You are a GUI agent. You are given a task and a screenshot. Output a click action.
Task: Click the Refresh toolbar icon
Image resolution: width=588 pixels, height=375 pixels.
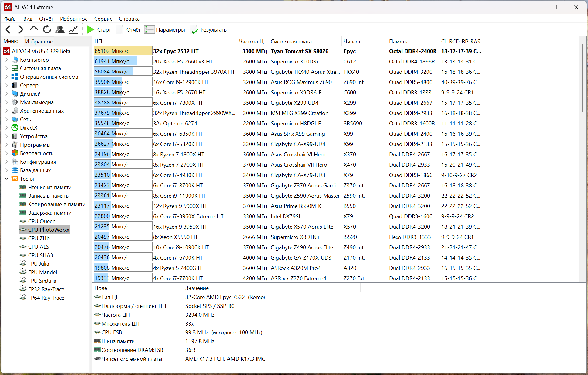[x=47, y=29]
